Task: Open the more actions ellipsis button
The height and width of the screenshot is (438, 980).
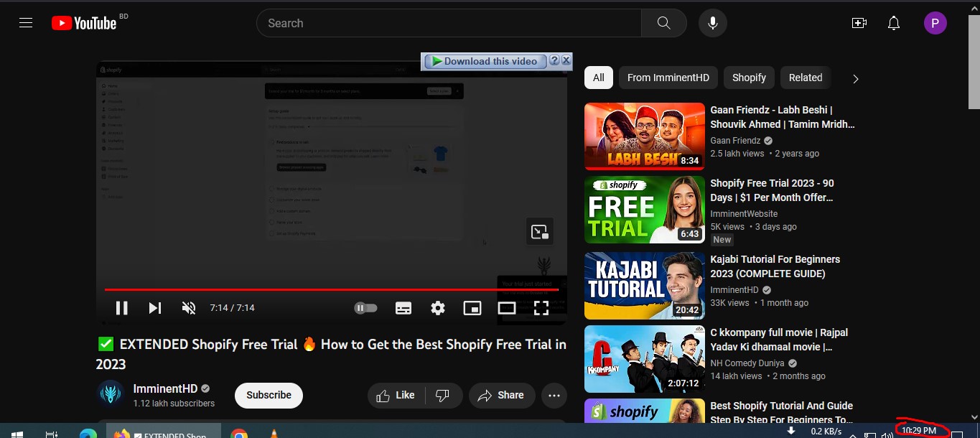Action: (554, 395)
